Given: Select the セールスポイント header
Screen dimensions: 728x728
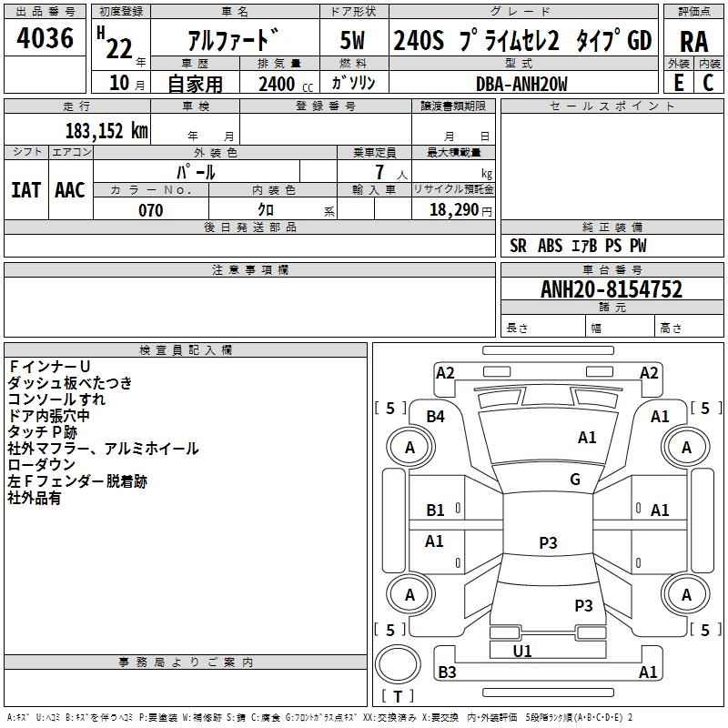Looking at the screenshot, I should 612,106.
